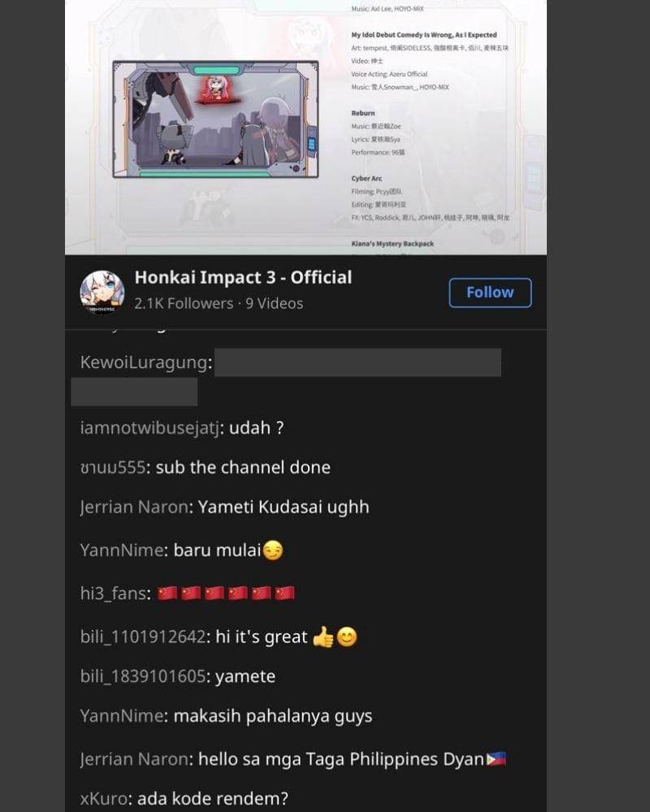Click the first China flag emoji from hi3_fans
Viewport: 650px width, 812px height.
(x=167, y=593)
